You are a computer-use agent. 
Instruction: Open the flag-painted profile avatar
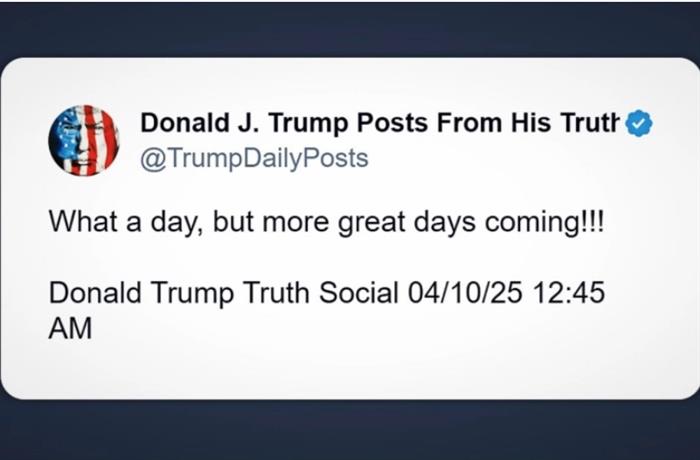pyautogui.click(x=84, y=140)
